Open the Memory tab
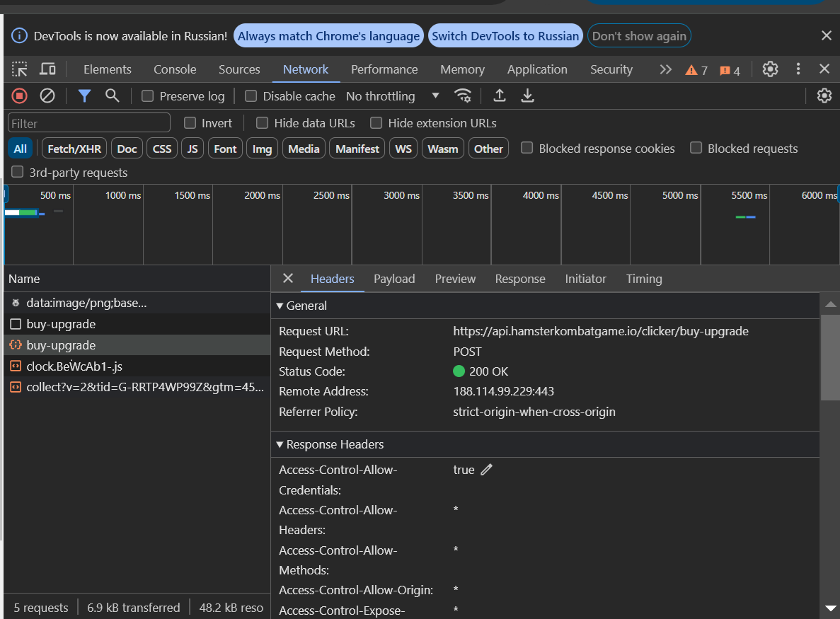Viewport: 840px width, 619px height. [462, 69]
